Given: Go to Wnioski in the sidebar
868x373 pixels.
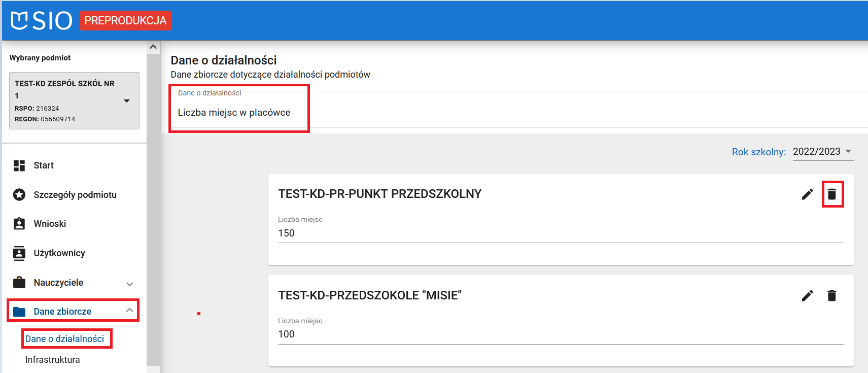Looking at the screenshot, I should pos(50,224).
